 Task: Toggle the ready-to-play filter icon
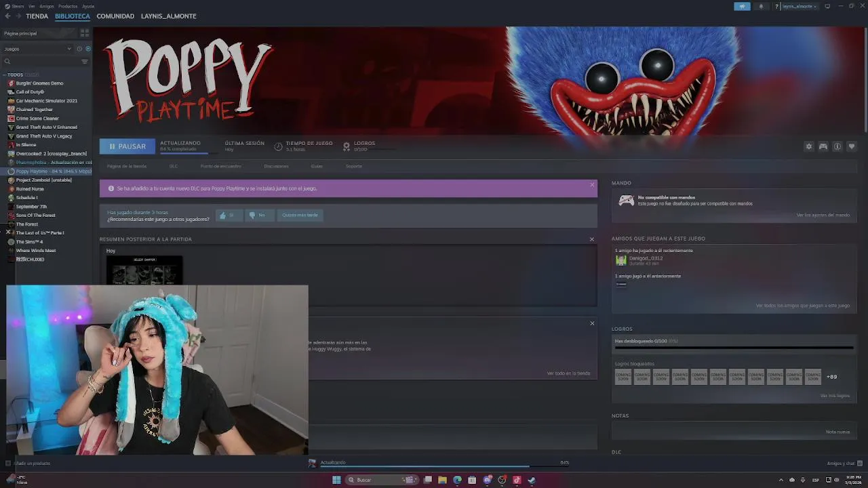87,49
